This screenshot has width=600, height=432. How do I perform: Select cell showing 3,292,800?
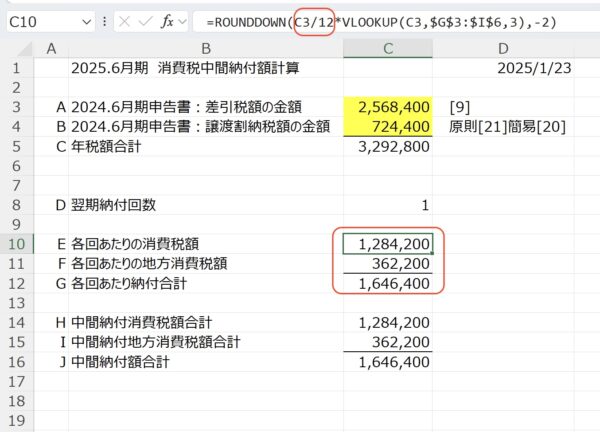pyautogui.click(x=388, y=147)
